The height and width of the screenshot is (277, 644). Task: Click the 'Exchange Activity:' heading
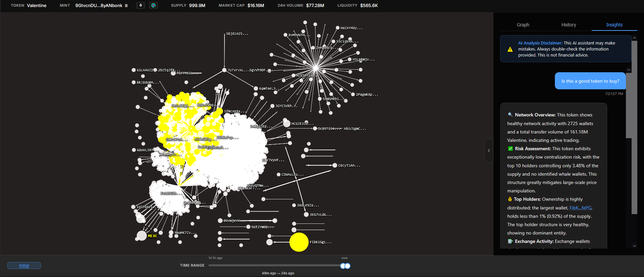tap(534, 241)
